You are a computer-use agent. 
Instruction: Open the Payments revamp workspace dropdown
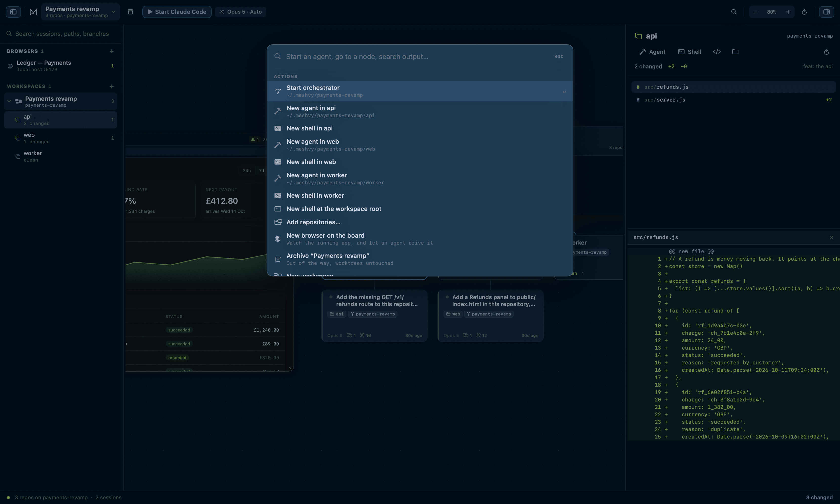[x=80, y=12]
